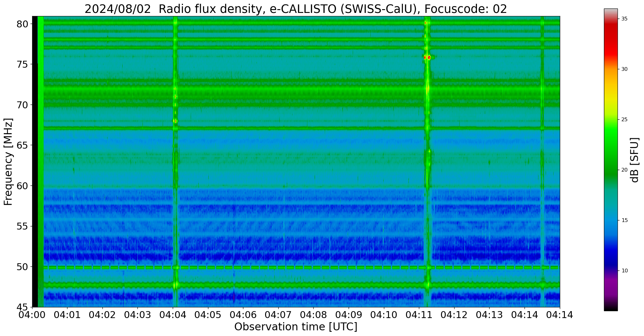644x336 pixels.
Task: Click the 04:02 time tick label
Action: 102,315
